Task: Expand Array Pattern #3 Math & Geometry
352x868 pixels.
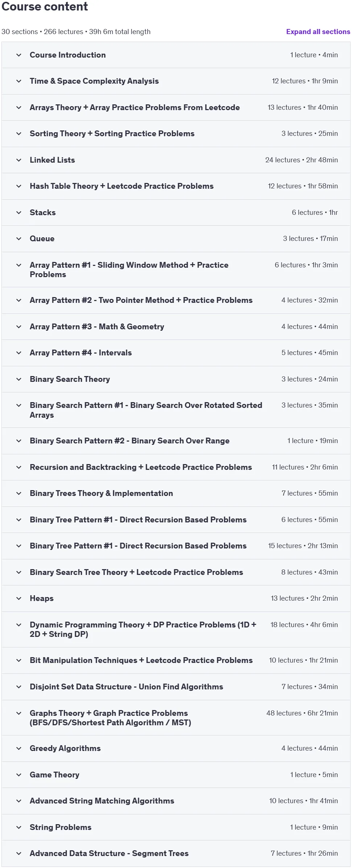Action: tap(97, 327)
